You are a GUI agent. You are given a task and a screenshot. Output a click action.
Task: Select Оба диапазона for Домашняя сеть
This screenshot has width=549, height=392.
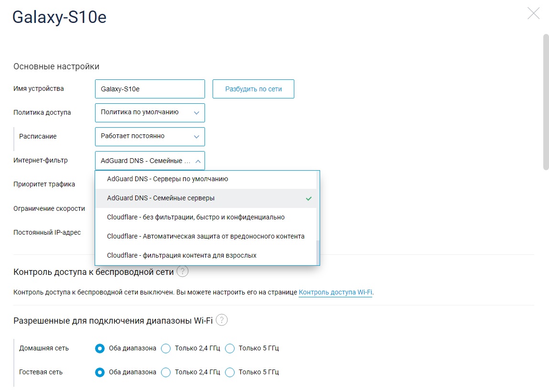tap(100, 348)
